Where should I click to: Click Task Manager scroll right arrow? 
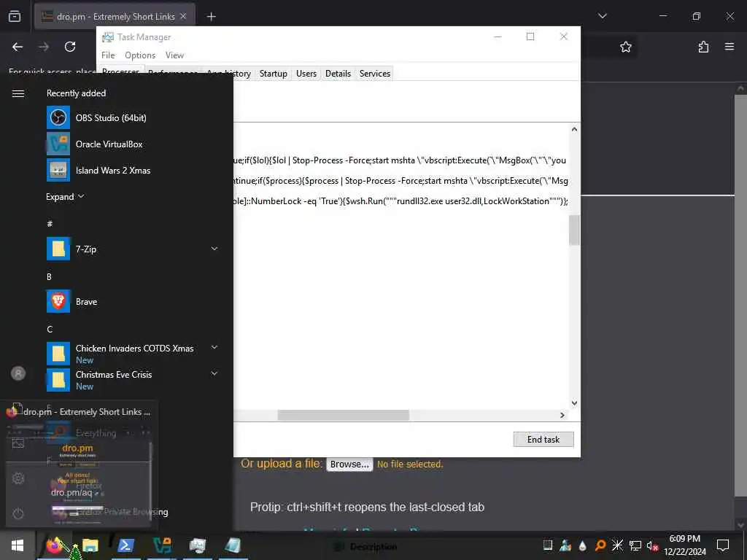tap(562, 415)
